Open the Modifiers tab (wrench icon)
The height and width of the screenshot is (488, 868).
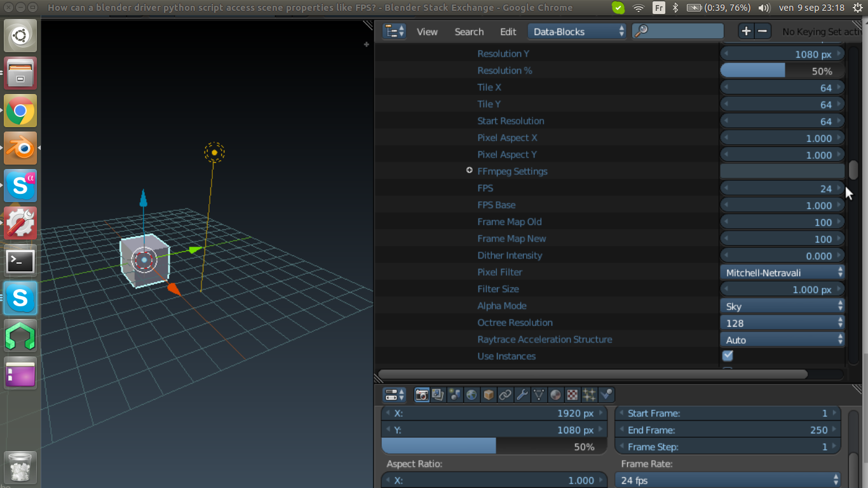(x=522, y=395)
